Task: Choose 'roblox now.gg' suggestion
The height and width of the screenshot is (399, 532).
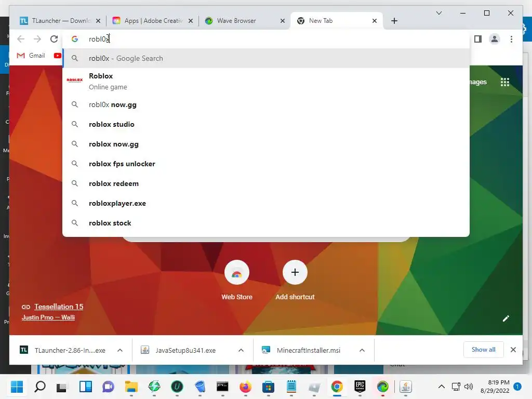Action: (266, 144)
